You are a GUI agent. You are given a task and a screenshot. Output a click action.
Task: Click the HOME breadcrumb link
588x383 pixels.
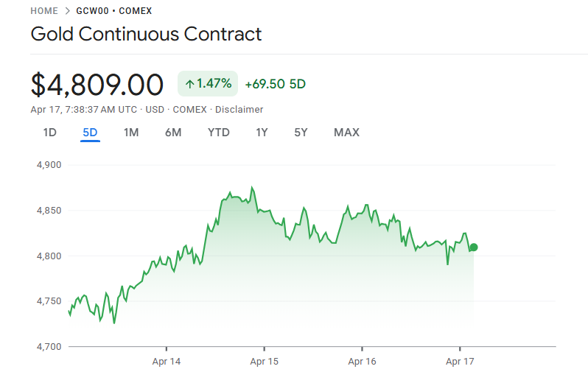coord(44,11)
